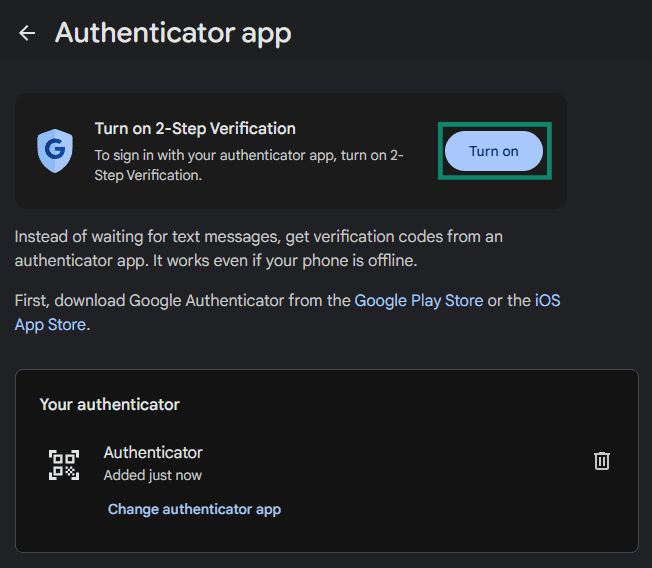This screenshot has height=568, width=652.
Task: Click the 'Authenticator' entry name
Action: [153, 452]
